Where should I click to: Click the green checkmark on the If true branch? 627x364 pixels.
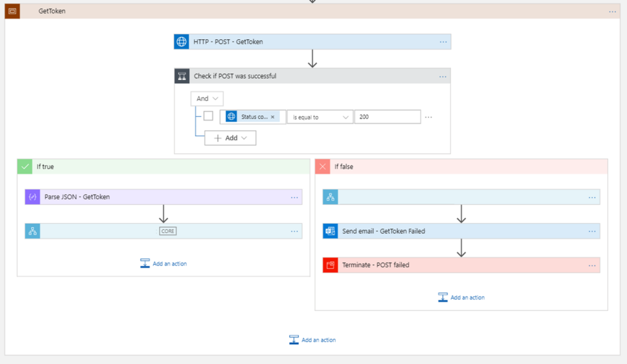pos(24,166)
